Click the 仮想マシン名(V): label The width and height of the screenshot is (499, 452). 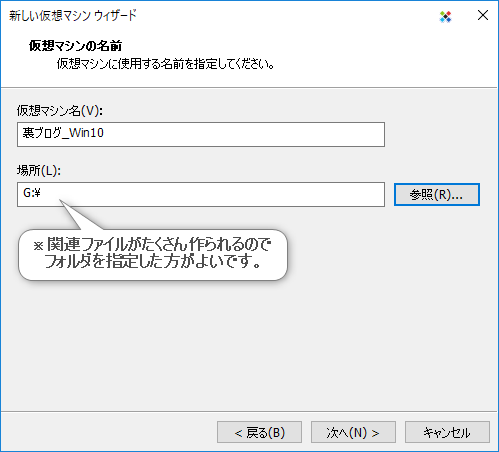(x=60, y=111)
